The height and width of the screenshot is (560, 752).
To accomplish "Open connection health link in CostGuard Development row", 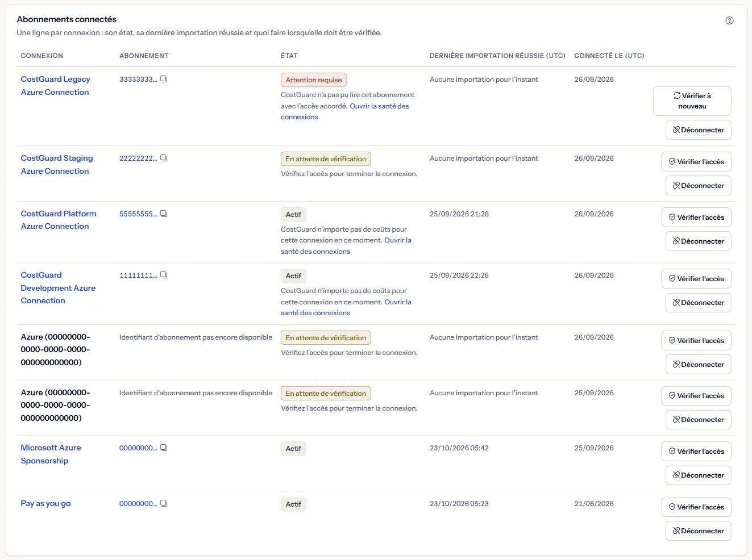I will [x=346, y=307].
